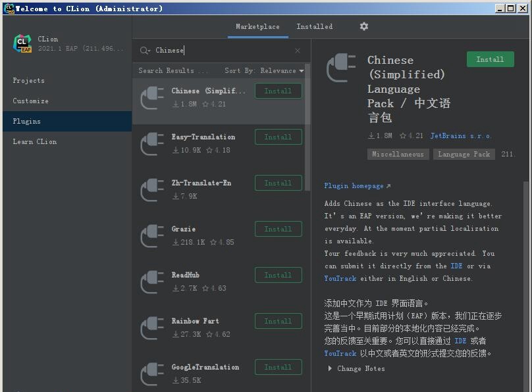Select Easy-Translation plugin name
Screen dimensions: 532x392
[203, 137]
